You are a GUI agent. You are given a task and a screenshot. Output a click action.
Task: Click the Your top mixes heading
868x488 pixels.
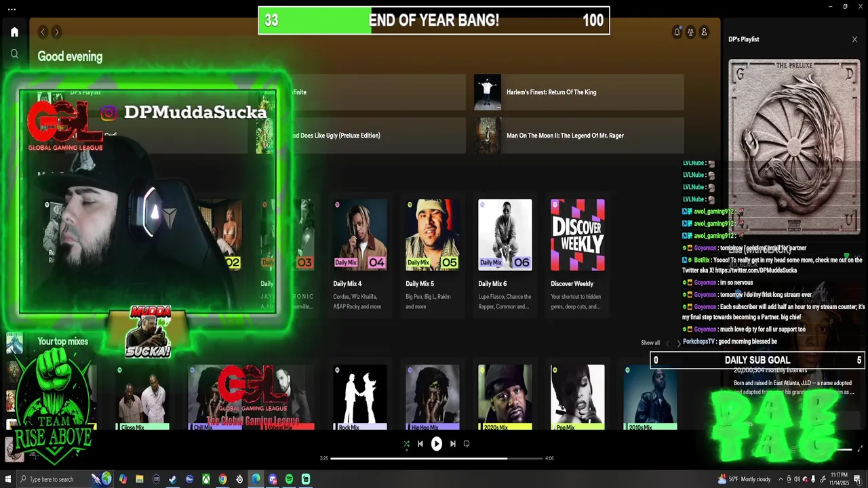(63, 342)
